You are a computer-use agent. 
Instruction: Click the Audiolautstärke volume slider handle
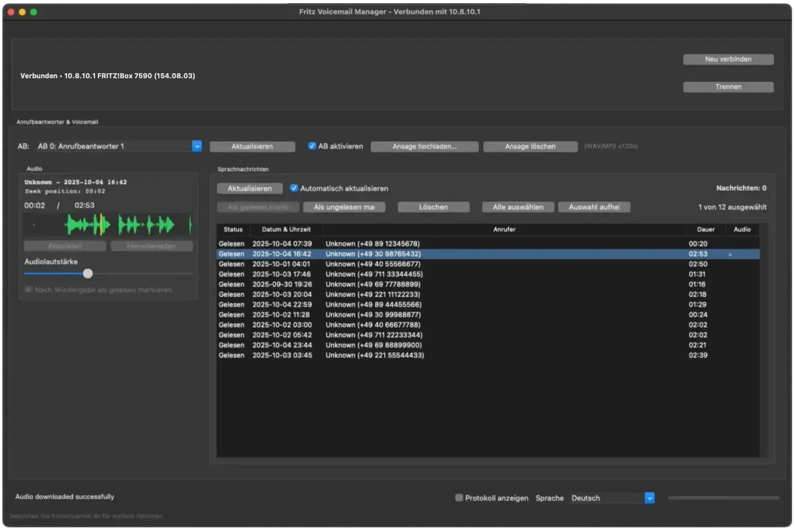[88, 274]
